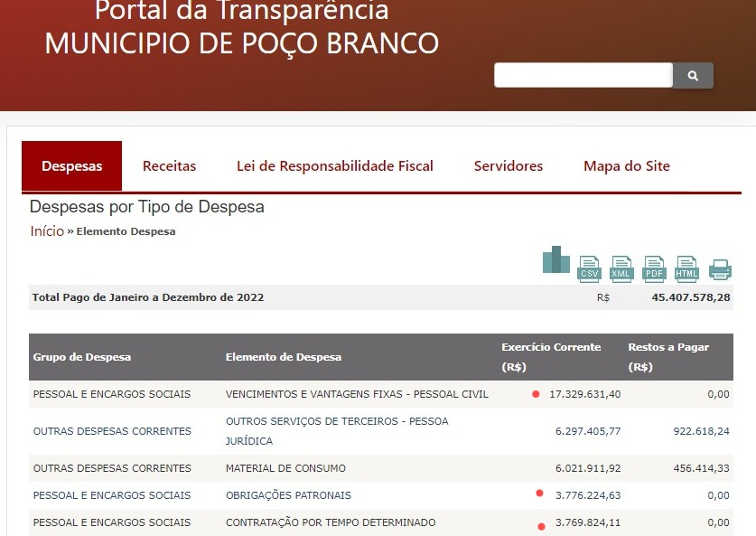756x536 pixels.
Task: Select CONTRATAÇÃO POR TEMPO DETERMINADO element
Action: (x=331, y=522)
